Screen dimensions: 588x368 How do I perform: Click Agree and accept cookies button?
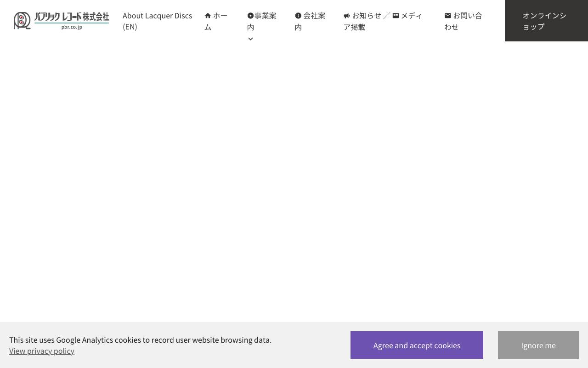point(417,345)
